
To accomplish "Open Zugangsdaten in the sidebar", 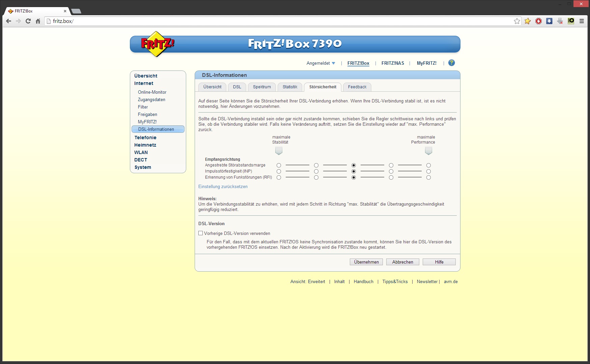I will (151, 99).
